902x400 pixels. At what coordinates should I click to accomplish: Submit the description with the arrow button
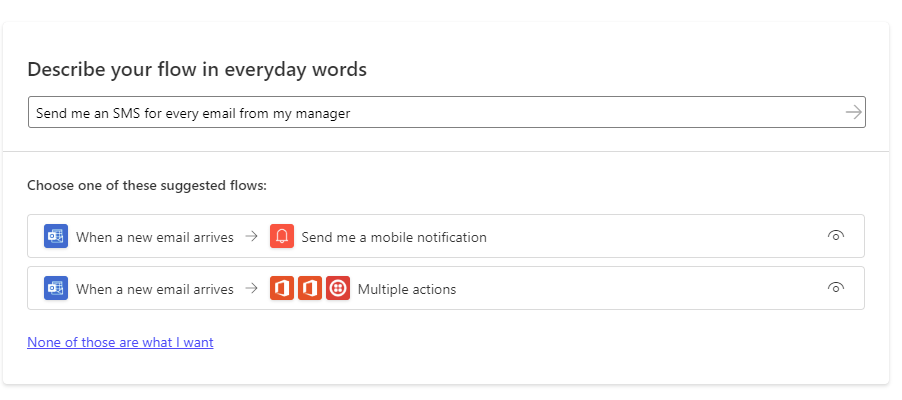pyautogui.click(x=853, y=113)
